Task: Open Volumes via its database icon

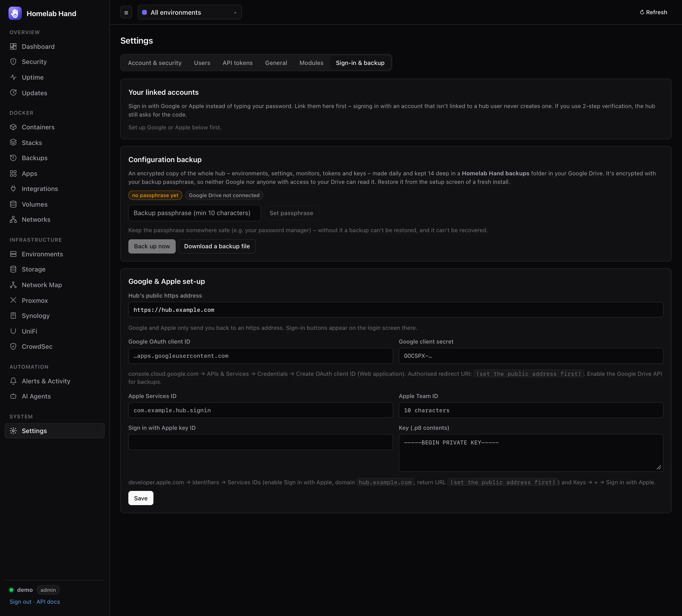Action: [x=13, y=204]
